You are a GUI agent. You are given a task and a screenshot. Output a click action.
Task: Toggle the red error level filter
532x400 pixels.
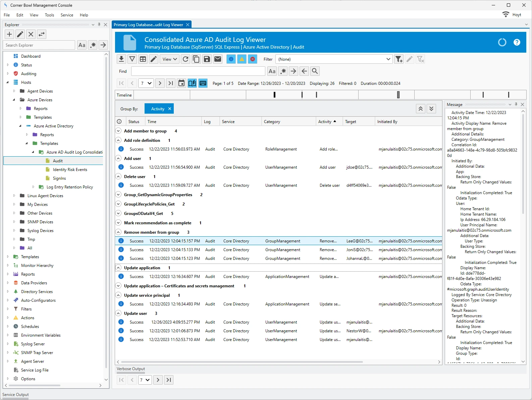click(x=253, y=59)
